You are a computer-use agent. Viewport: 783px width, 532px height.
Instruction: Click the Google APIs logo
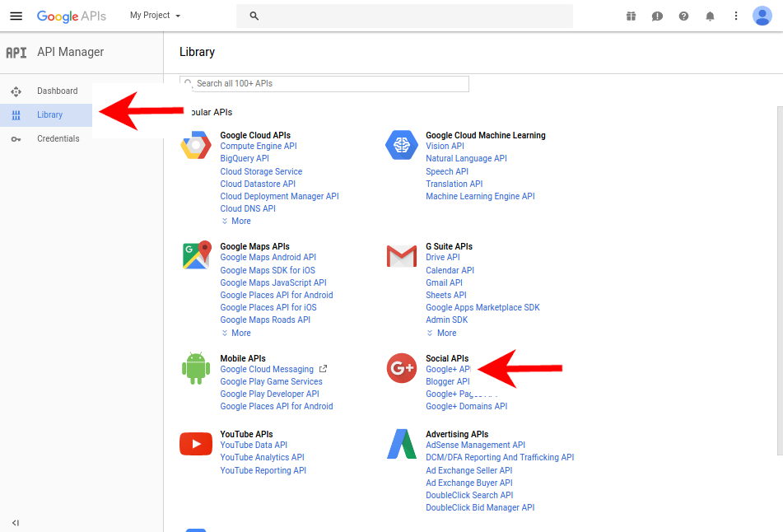click(72, 16)
